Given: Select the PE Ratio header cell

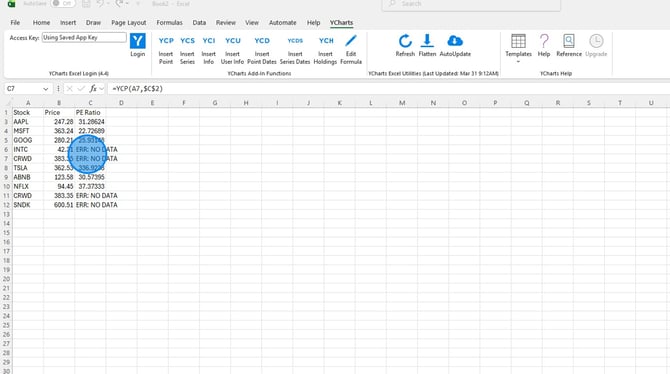Looking at the screenshot, I should click(90, 112).
